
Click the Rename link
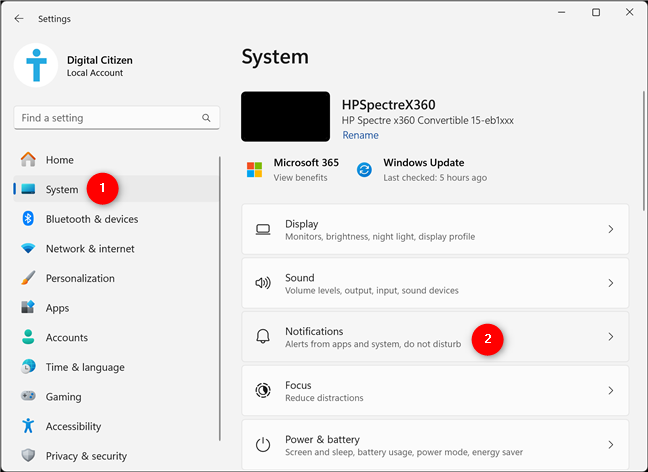tap(360, 135)
